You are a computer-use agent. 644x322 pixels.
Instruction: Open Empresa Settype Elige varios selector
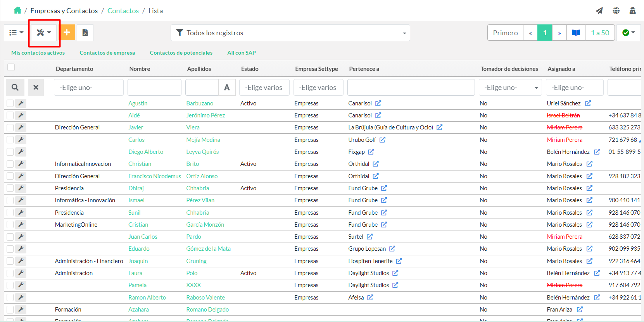click(x=318, y=87)
